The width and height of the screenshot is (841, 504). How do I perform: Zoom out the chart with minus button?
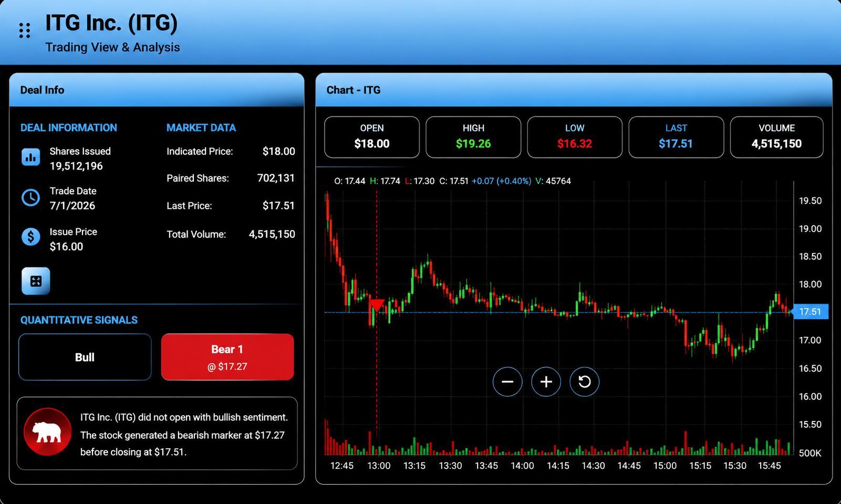[507, 382]
